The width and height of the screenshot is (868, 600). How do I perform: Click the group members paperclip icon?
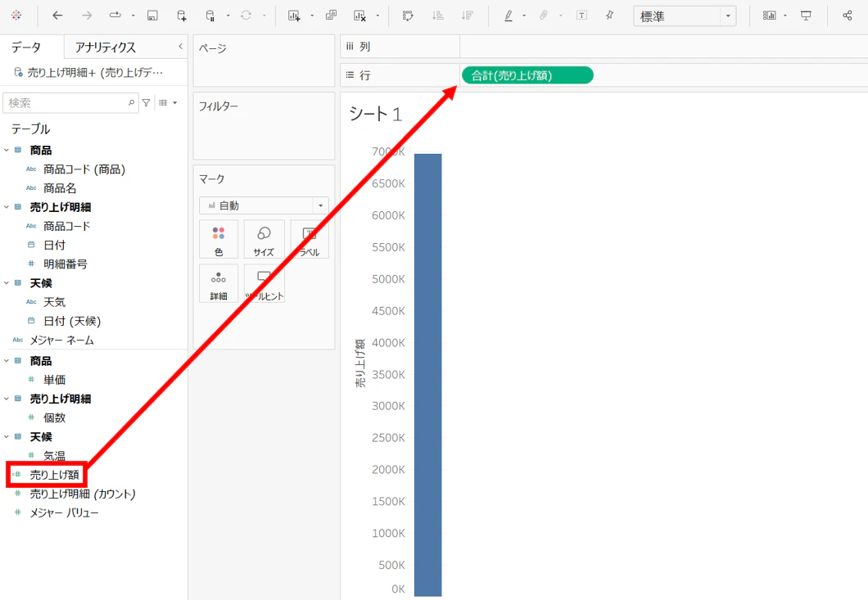[544, 16]
